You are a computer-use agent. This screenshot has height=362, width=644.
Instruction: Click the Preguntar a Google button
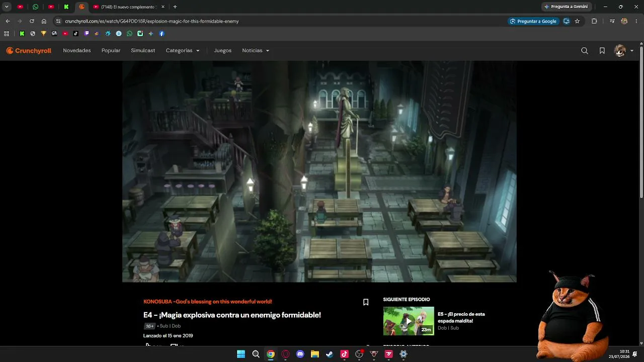(533, 21)
